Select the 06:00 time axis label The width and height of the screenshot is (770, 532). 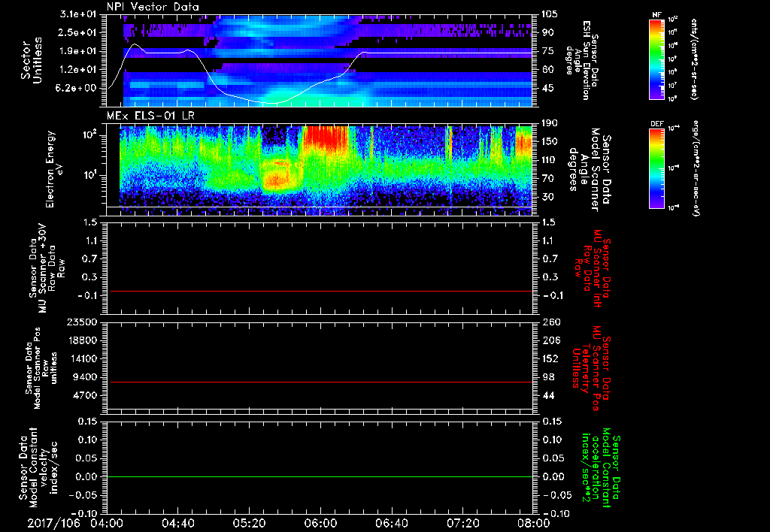(x=320, y=523)
